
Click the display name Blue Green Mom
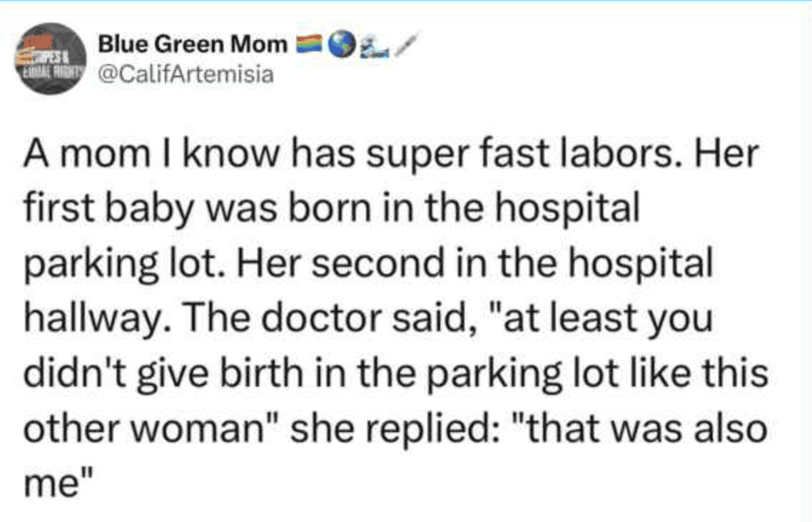tap(191, 44)
